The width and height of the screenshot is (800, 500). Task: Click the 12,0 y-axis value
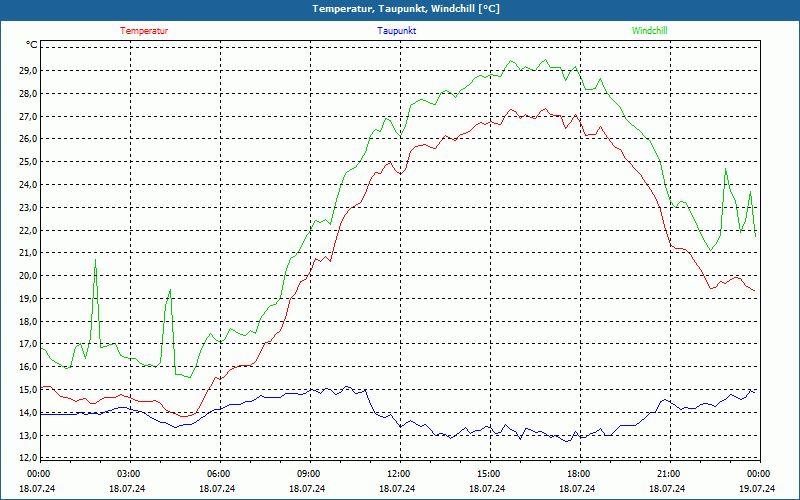(x=28, y=457)
